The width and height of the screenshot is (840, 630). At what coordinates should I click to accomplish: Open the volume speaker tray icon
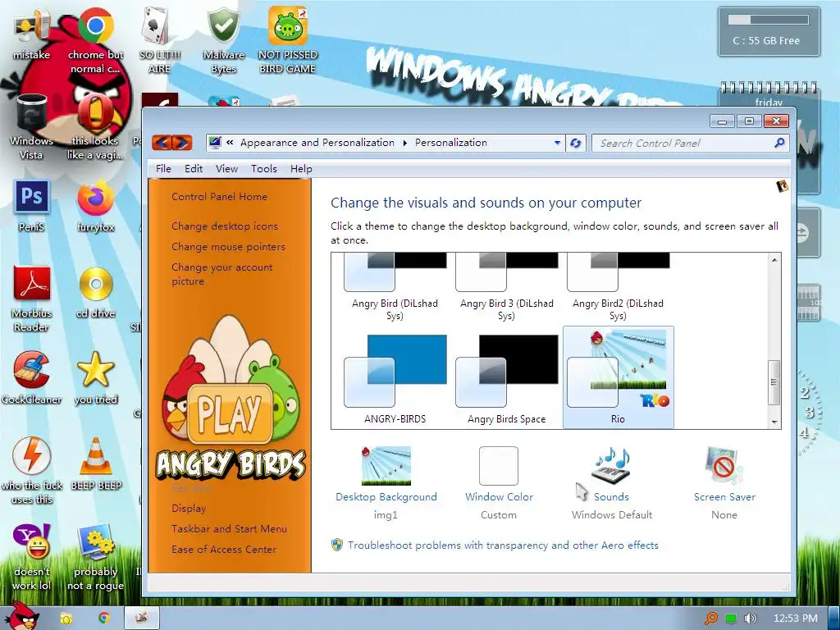[x=751, y=619]
